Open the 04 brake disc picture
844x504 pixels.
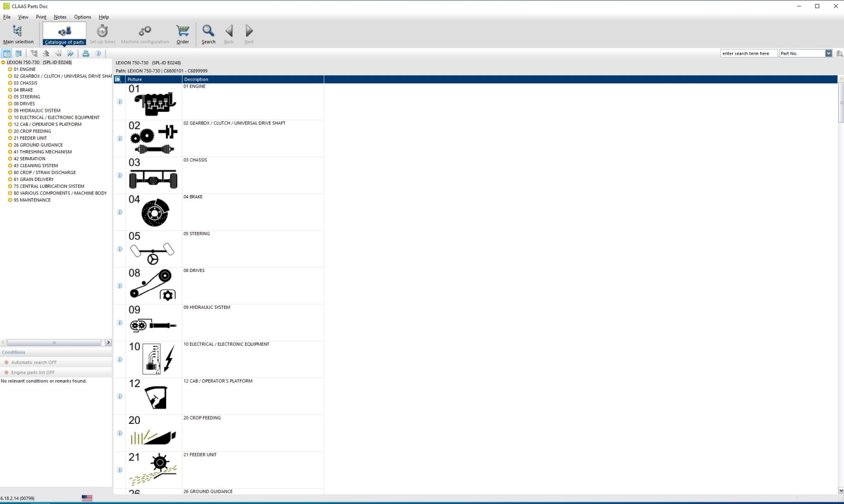click(154, 212)
